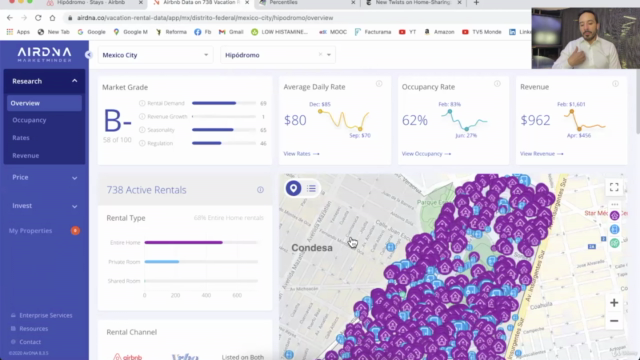Viewport: 640px width, 360px height.
Task: Open map options three dots
Action: tap(614, 204)
